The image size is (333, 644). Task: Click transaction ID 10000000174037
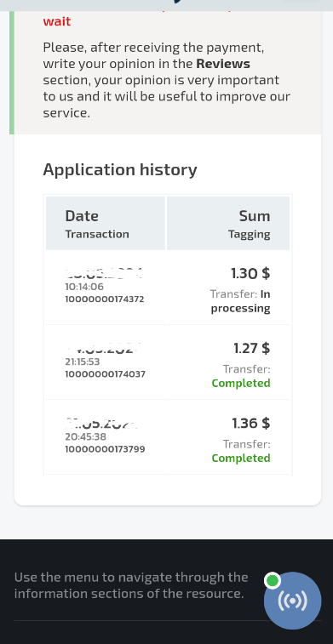105,374
